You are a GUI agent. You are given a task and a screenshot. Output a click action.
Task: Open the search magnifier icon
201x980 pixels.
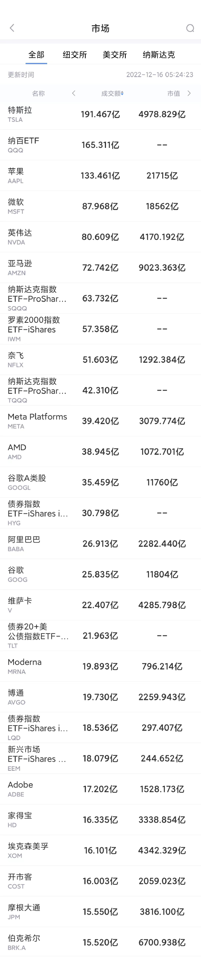click(190, 28)
